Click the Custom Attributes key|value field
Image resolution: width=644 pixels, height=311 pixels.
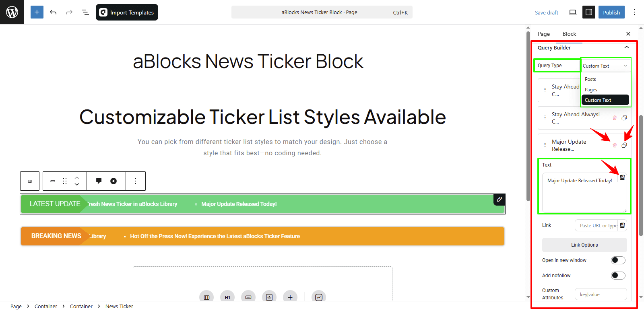(601, 294)
